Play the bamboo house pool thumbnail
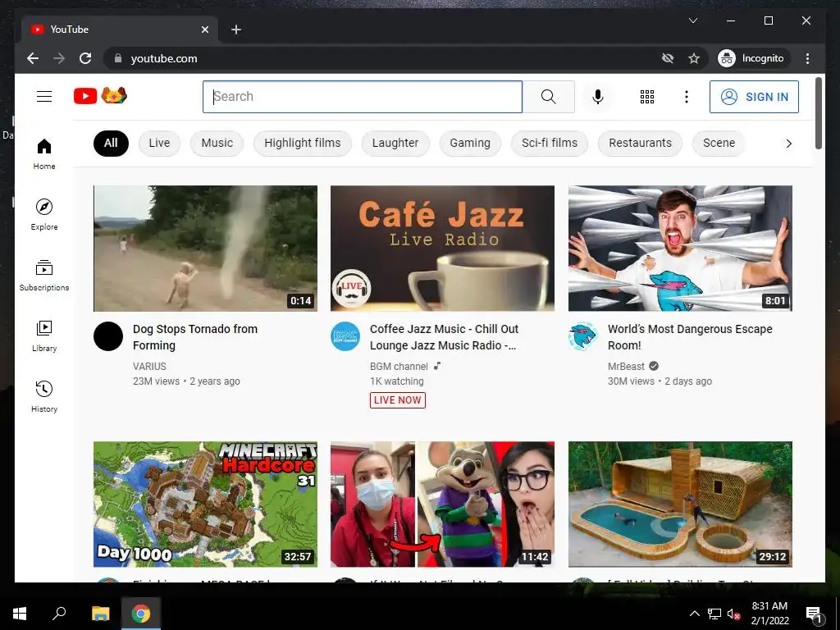The height and width of the screenshot is (630, 840). (680, 504)
